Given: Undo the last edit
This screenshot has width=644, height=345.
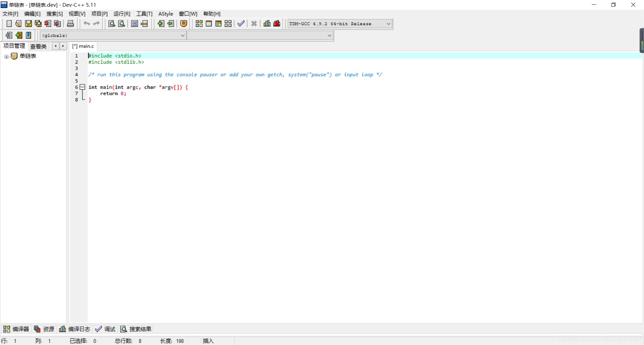Looking at the screenshot, I should pyautogui.click(x=87, y=23).
